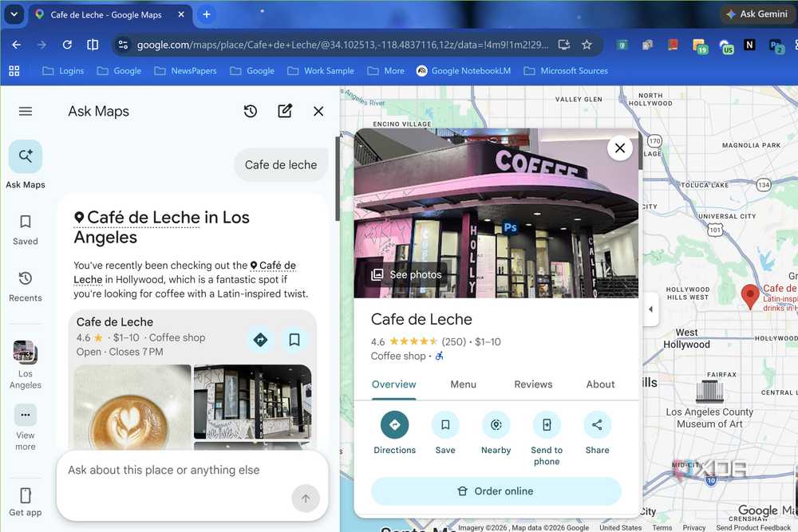
Task: Toggle the browser split view icon
Action: [x=93, y=45]
